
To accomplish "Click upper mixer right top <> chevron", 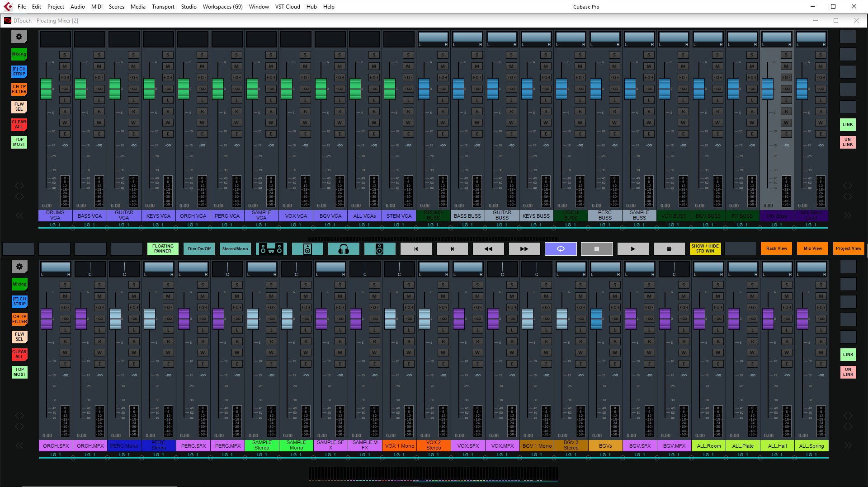I will [x=848, y=186].
